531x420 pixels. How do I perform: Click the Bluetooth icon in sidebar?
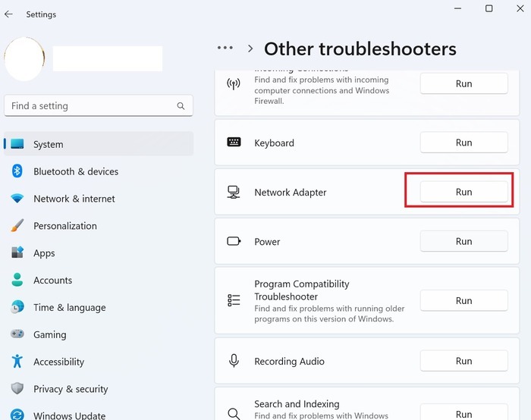click(x=17, y=171)
